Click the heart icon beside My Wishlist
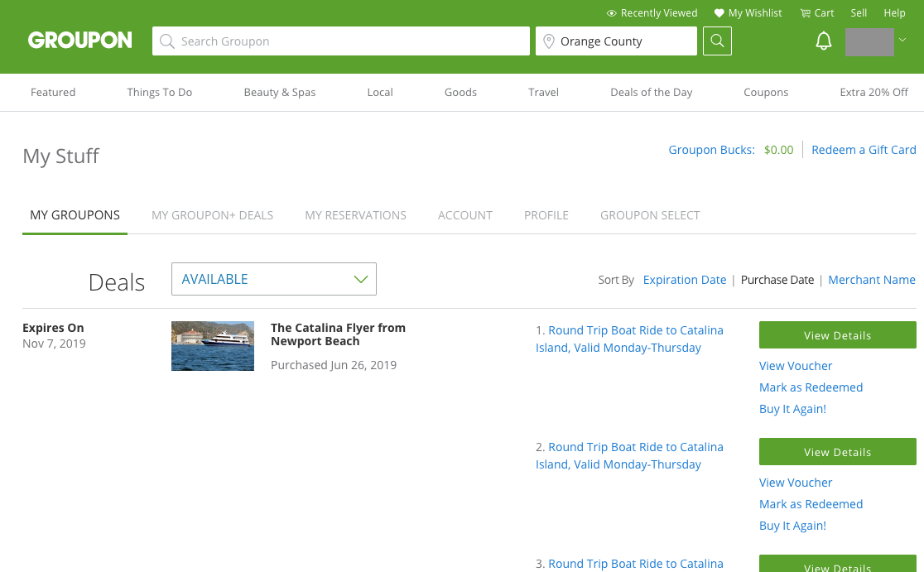The image size is (924, 572). click(719, 13)
